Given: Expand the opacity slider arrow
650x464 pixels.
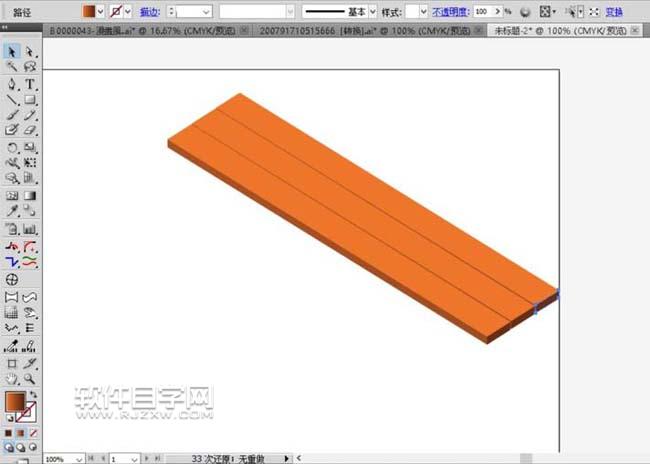Looking at the screenshot, I should (x=497, y=12).
